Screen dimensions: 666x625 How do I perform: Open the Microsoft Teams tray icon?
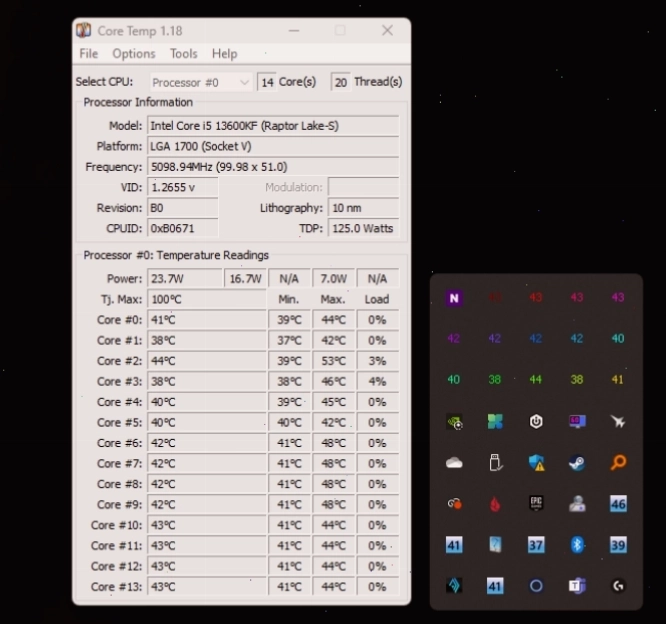pos(577,586)
